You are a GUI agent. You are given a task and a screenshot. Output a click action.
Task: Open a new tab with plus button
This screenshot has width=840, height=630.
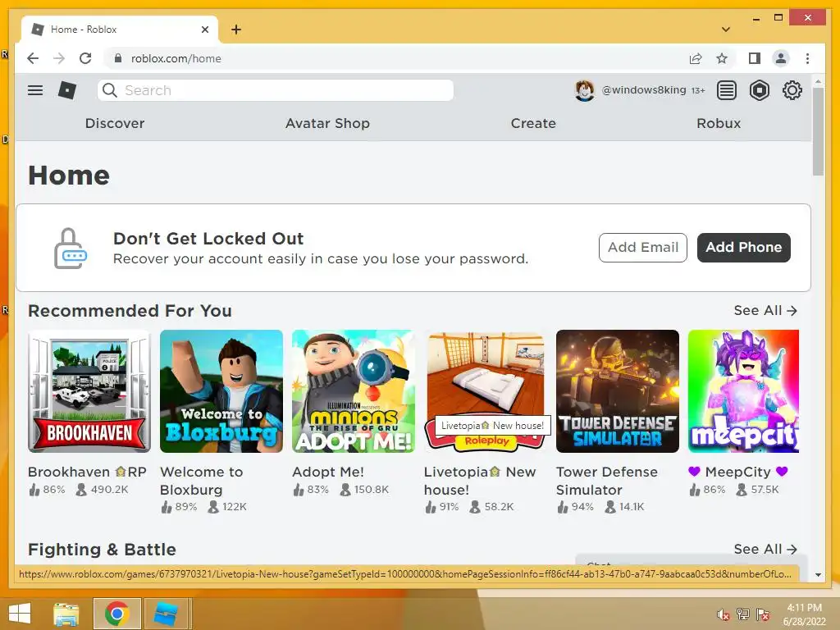pos(236,30)
